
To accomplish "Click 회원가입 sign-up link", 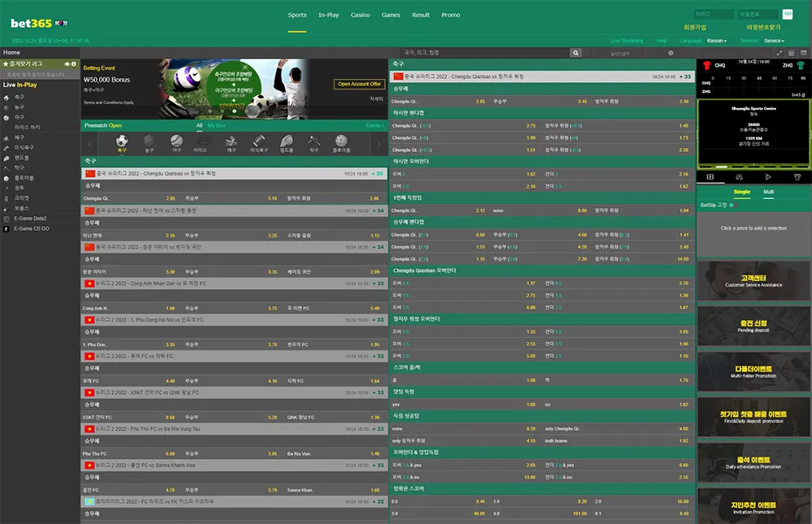I will click(695, 27).
